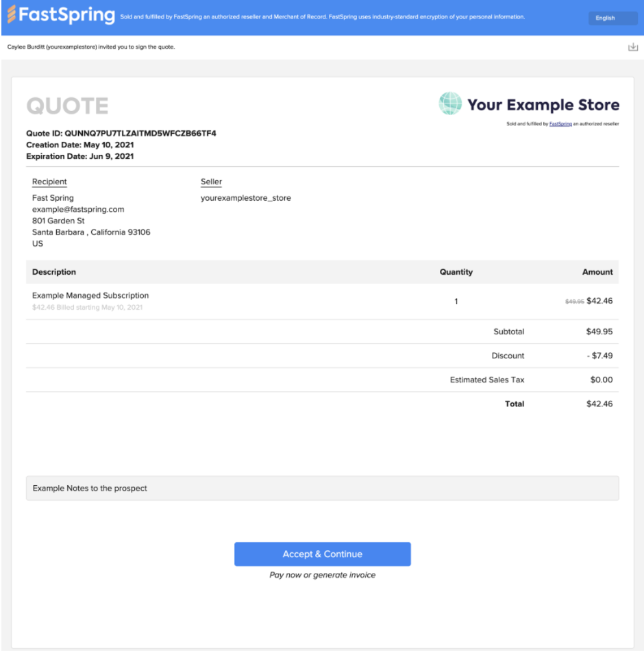This screenshot has width=644, height=651.
Task: Click the Fast Spring recipient name
Action: tap(53, 198)
